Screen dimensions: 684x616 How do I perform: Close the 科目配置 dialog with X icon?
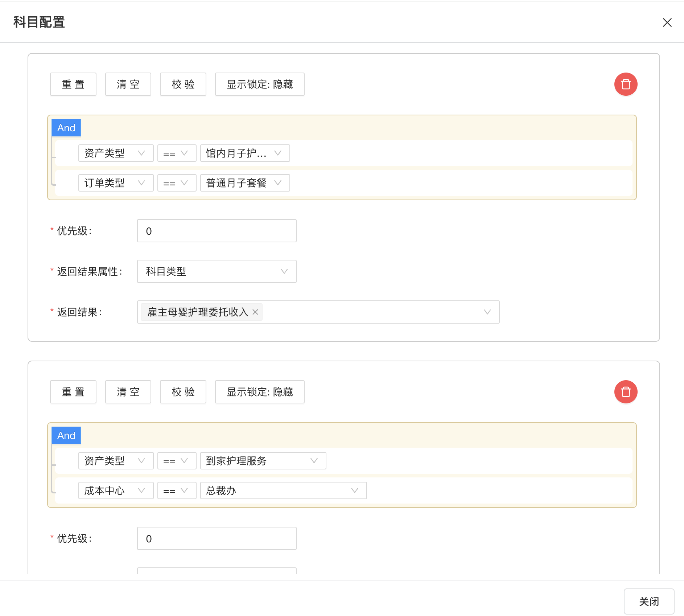[667, 22]
